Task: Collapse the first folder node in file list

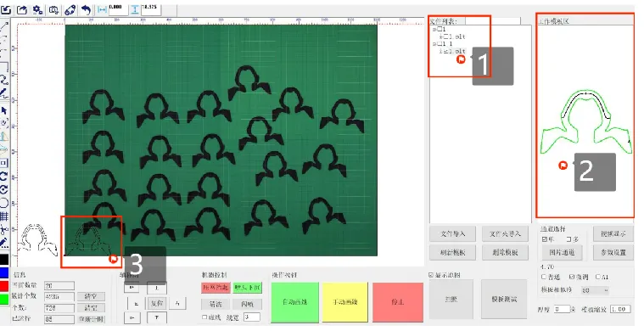Action: (x=434, y=29)
